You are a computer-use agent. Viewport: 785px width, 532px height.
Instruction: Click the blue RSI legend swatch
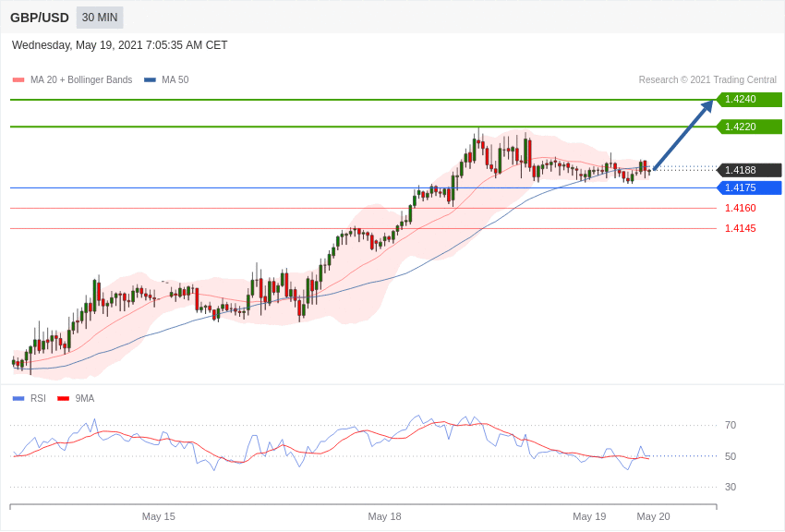(18, 398)
